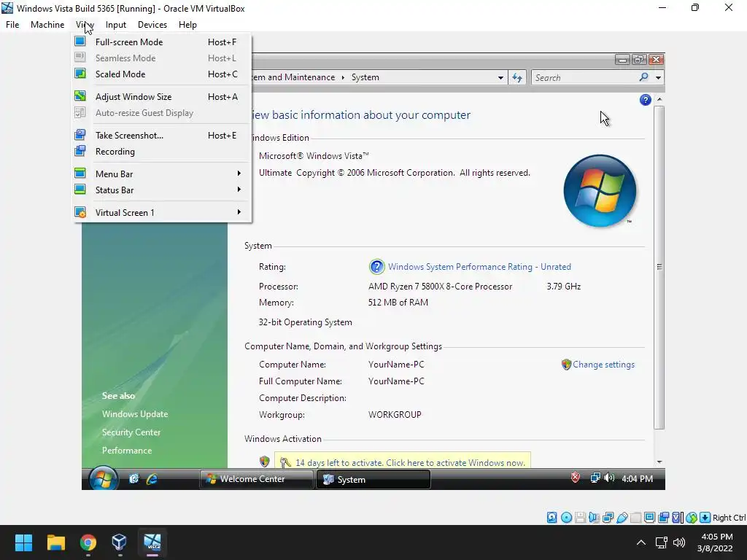The width and height of the screenshot is (747, 560).
Task: Open the Vista Start orb
Action: (103, 478)
